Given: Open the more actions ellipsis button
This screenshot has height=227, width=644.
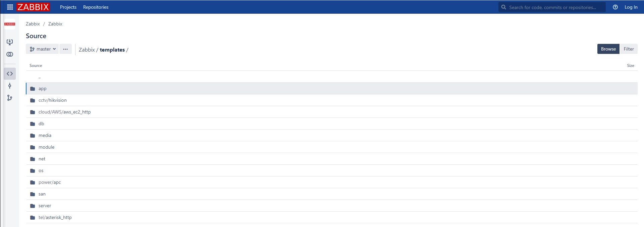Looking at the screenshot, I should point(65,49).
